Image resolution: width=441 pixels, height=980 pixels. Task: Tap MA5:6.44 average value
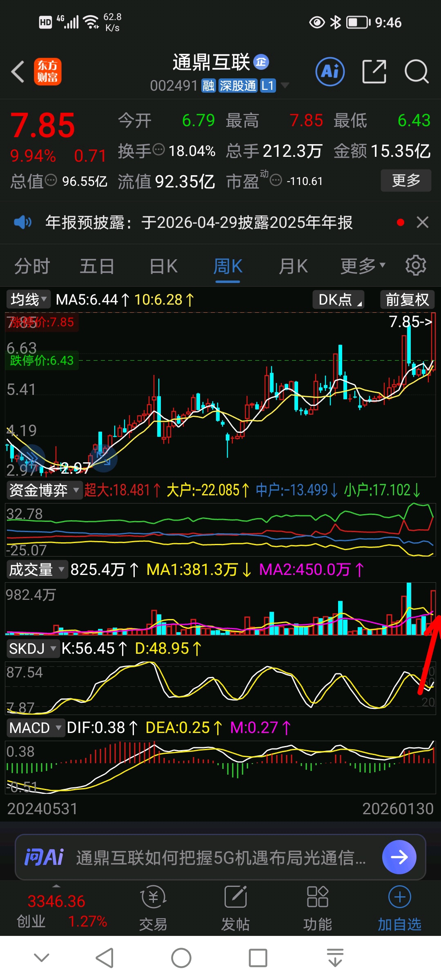(x=92, y=300)
